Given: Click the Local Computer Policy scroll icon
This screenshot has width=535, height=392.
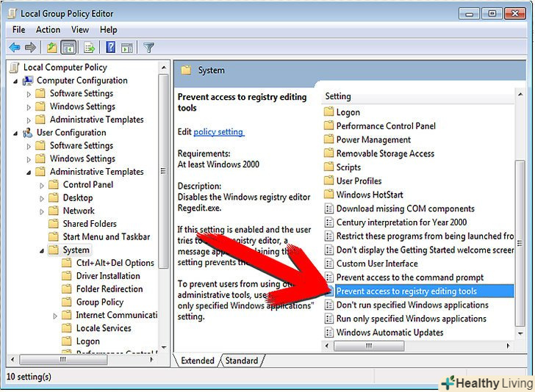Looking at the screenshot, I should click(15, 68).
